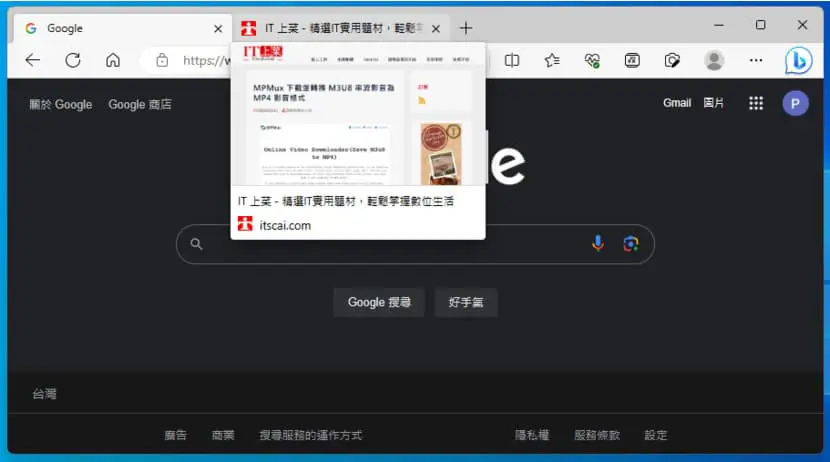
Task: Search by image with Google Lens icon
Action: [x=630, y=243]
